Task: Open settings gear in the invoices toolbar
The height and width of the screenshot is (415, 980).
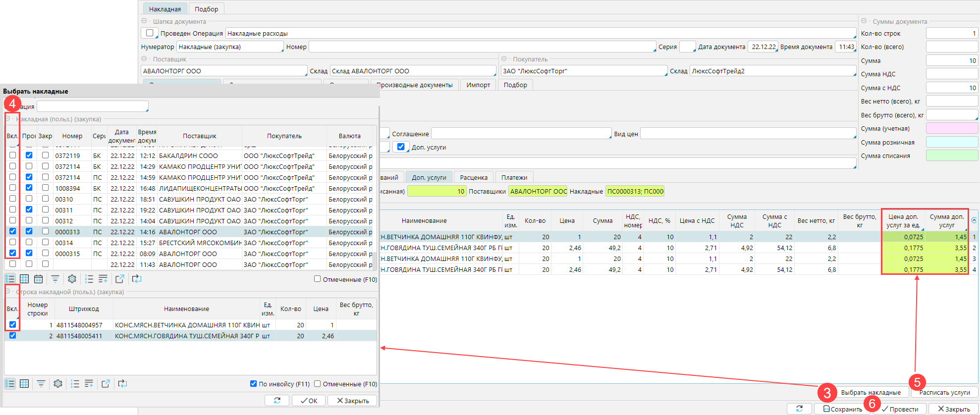Action: click(72, 279)
